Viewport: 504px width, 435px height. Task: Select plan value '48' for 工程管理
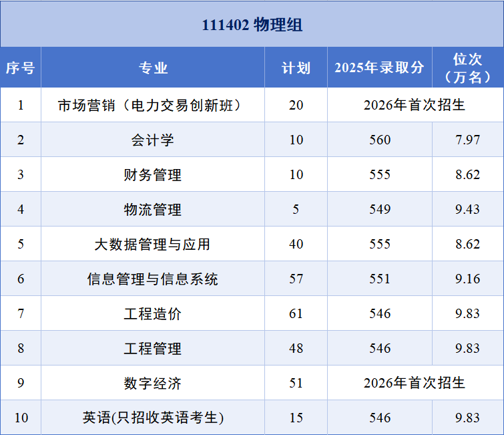pos(296,348)
